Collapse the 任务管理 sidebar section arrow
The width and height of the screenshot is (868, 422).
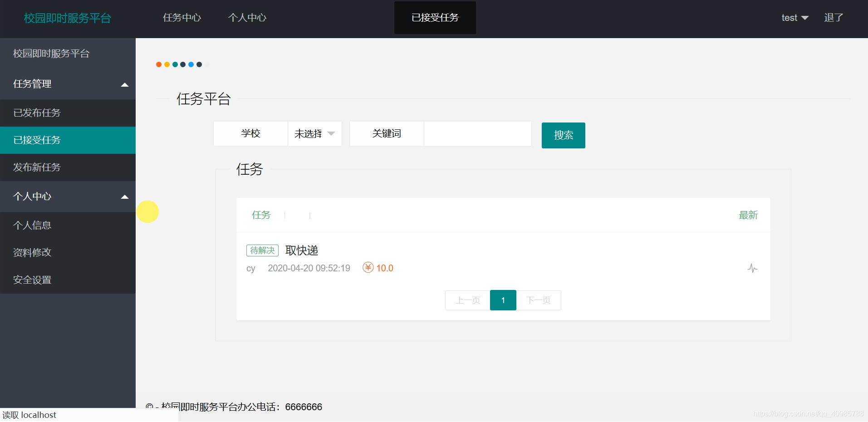(125, 85)
